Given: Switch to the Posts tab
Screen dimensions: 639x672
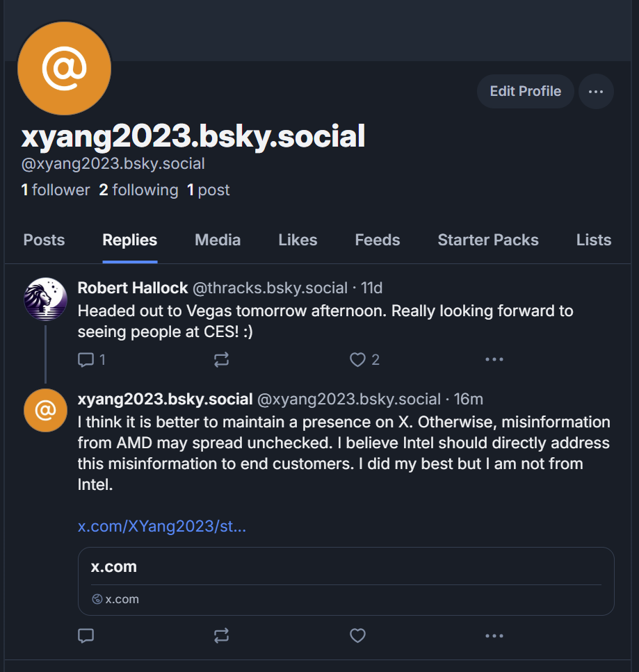Looking at the screenshot, I should click(44, 240).
